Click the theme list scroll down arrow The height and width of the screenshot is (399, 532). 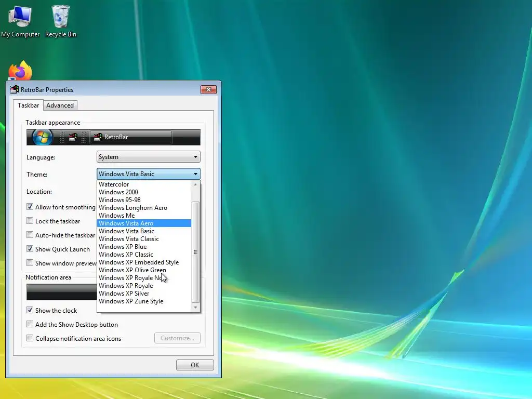195,308
